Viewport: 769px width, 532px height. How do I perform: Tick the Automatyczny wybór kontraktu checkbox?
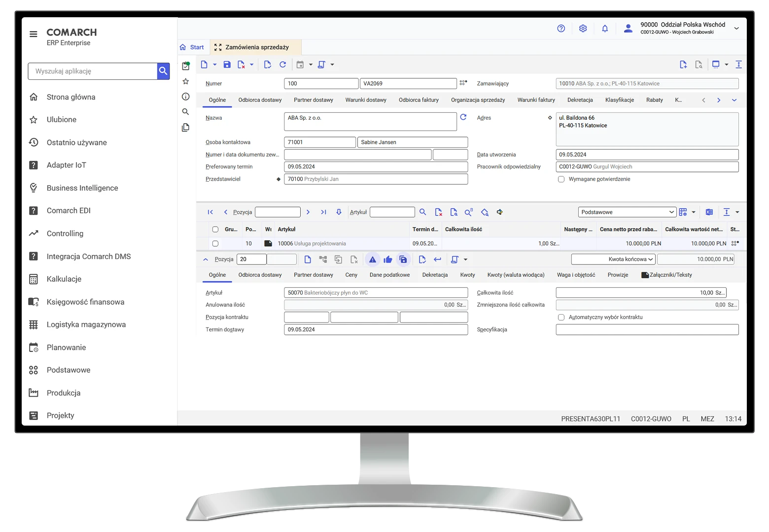pyautogui.click(x=561, y=317)
